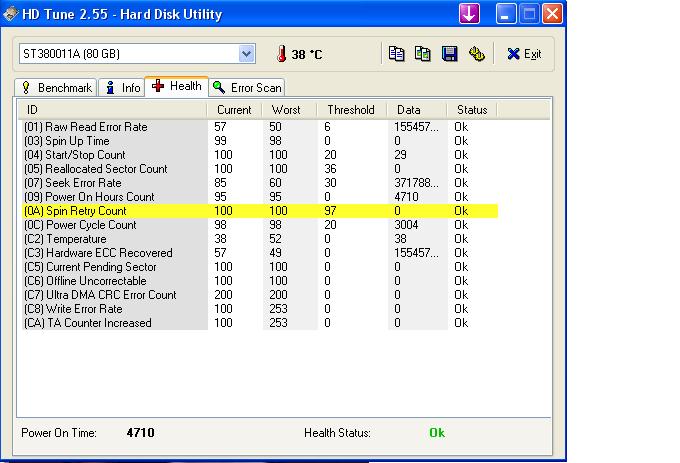This screenshot has height=463, width=680.
Task: Select the TA Counter Increased row
Action: 260,323
